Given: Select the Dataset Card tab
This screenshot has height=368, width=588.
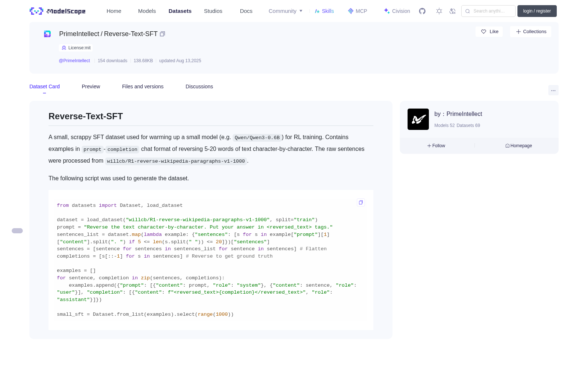Looking at the screenshot, I should (x=44, y=86).
